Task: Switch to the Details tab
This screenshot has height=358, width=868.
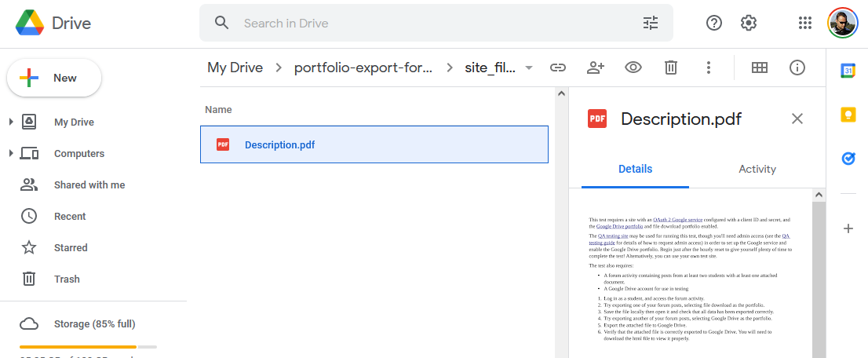Action: tap(636, 169)
